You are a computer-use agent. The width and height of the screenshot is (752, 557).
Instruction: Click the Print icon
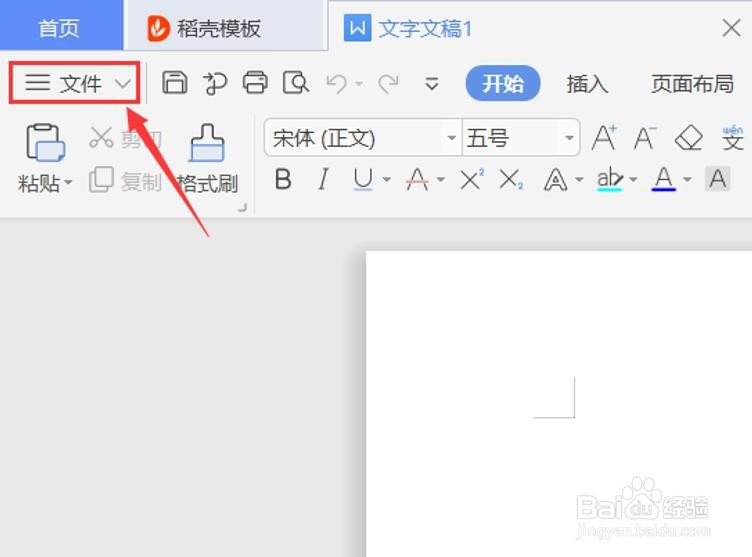tap(255, 83)
